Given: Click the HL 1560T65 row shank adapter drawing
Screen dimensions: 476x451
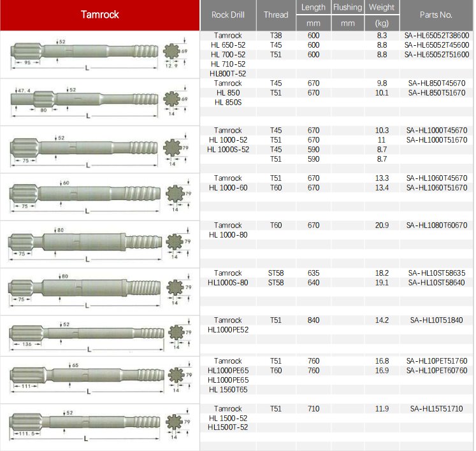Looking at the screenshot, I should point(101,378).
